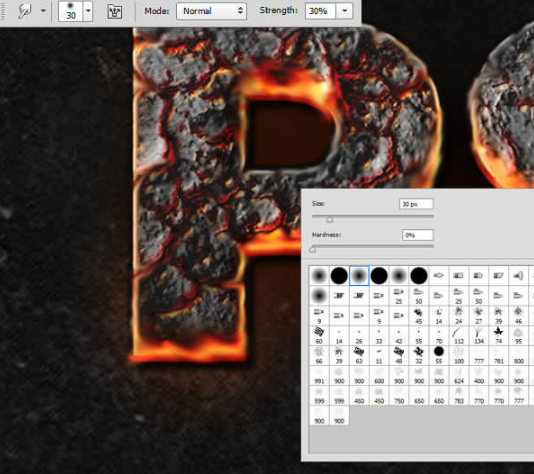The width and height of the screenshot is (534, 474).
Task: Choose the faint textured brush 66
Action: [x=319, y=356]
